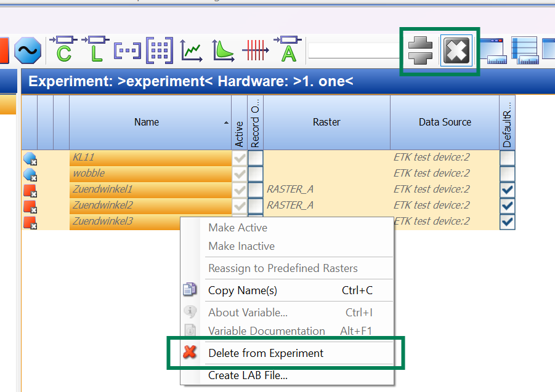Toggle Record Only checkbox for KL11
The image size is (555, 392).
[256, 158]
